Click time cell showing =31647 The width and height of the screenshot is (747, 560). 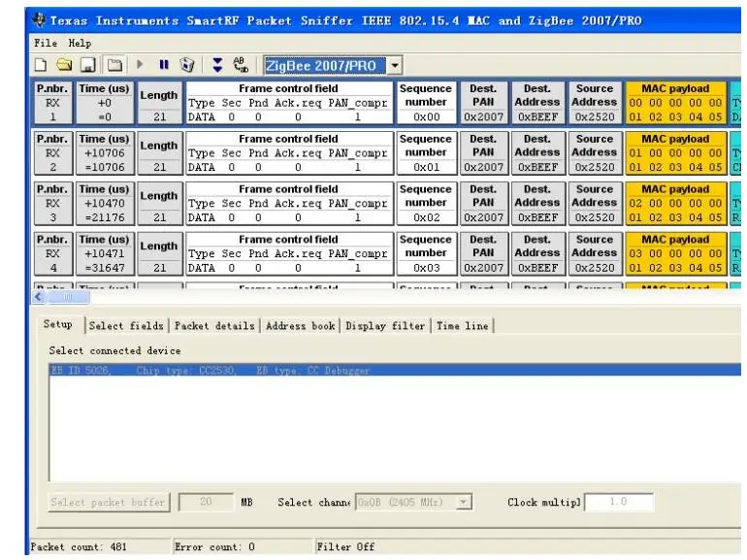(105, 253)
